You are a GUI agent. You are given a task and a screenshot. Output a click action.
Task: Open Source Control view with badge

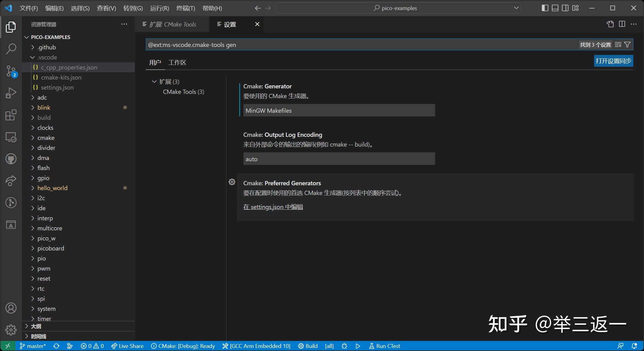(11, 71)
